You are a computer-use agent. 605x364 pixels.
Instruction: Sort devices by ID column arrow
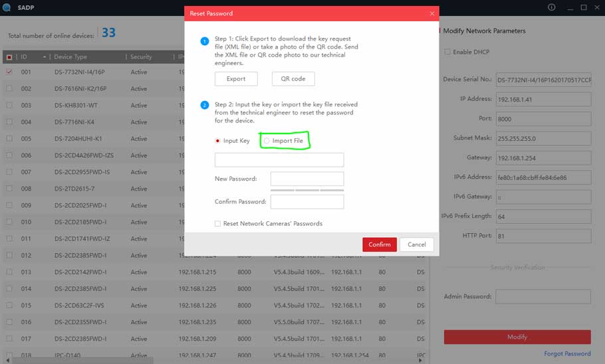pyautogui.click(x=44, y=57)
